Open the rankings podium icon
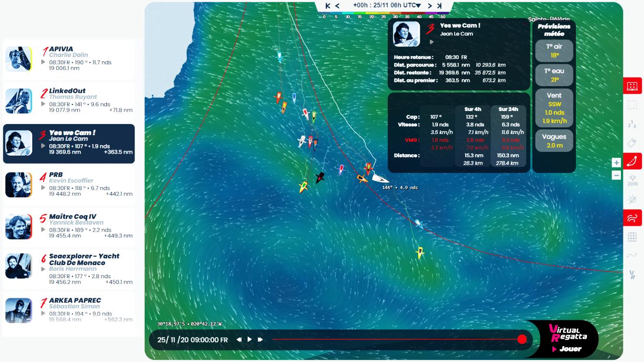 point(632,124)
